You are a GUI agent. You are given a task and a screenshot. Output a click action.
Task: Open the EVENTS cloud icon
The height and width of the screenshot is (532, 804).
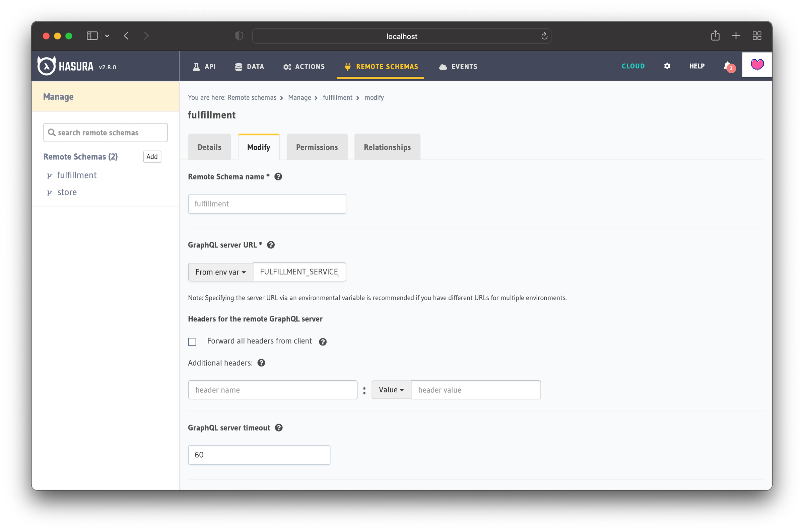click(x=443, y=67)
